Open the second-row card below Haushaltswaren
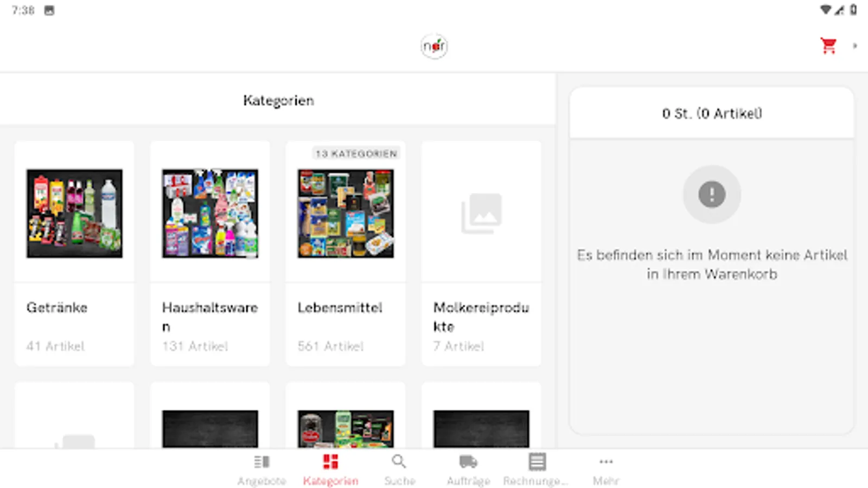 [210, 415]
